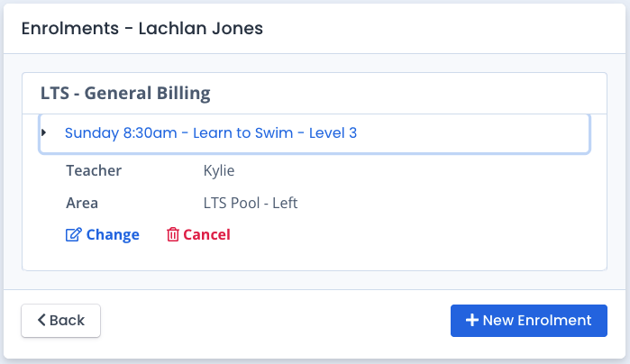Click the red trash can icon

(x=173, y=234)
